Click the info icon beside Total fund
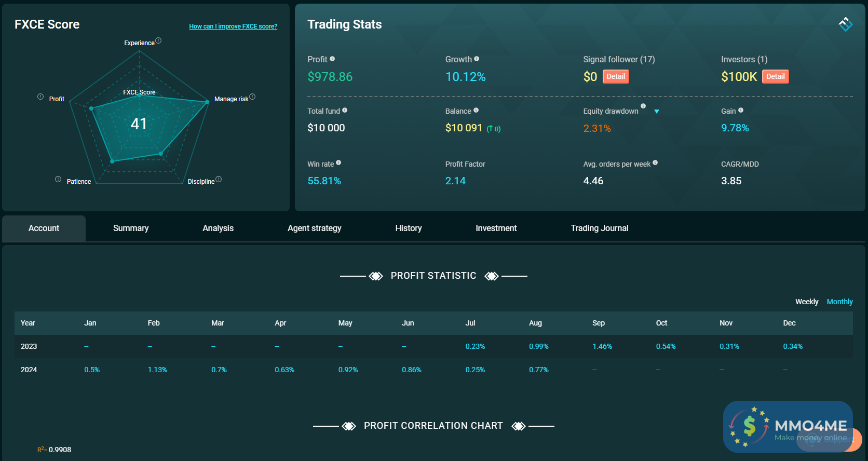Image resolution: width=868 pixels, height=461 pixels. click(x=345, y=110)
